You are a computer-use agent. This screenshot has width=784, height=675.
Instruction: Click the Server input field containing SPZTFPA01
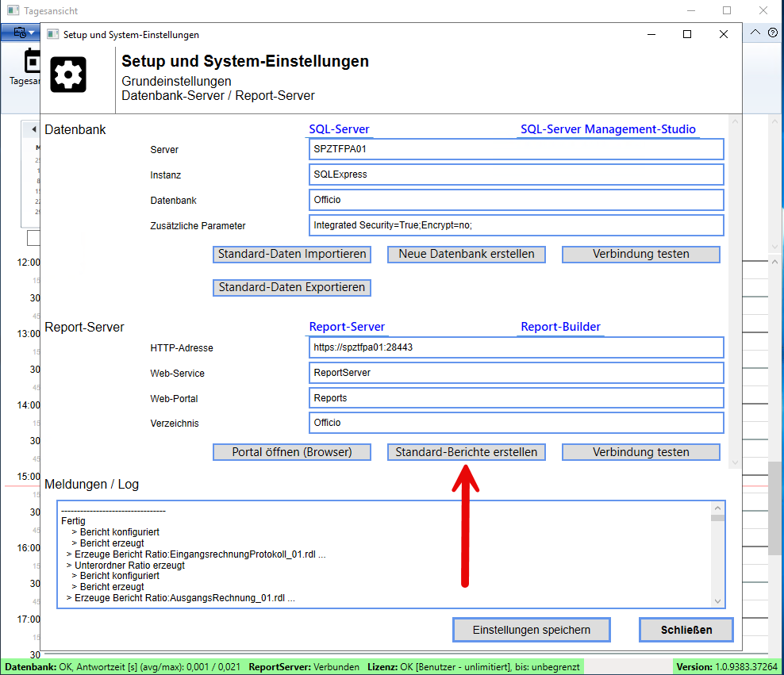pyautogui.click(x=516, y=149)
